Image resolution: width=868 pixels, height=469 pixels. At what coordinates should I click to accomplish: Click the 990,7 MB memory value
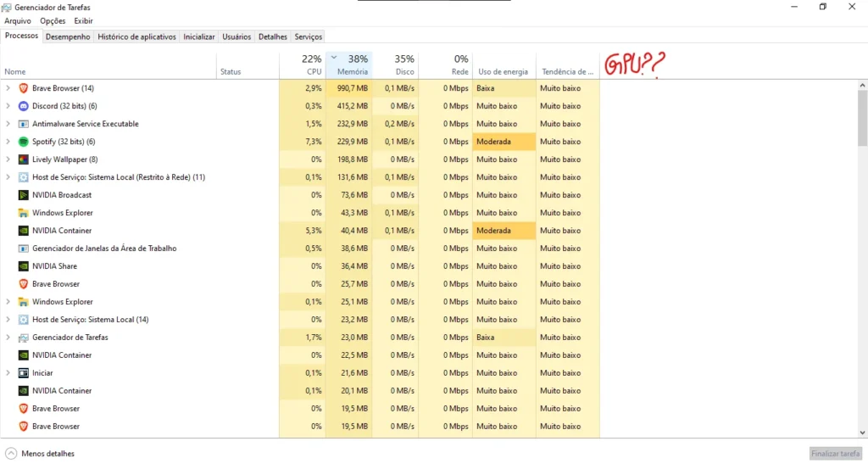(352, 88)
